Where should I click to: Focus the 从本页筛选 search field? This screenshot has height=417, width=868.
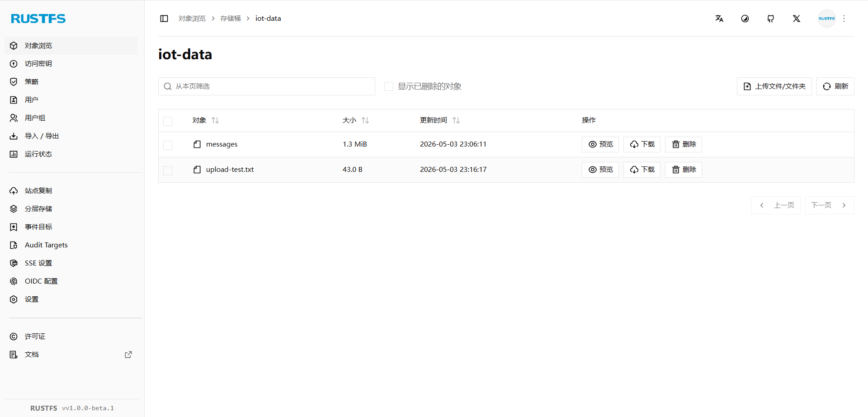[267, 86]
